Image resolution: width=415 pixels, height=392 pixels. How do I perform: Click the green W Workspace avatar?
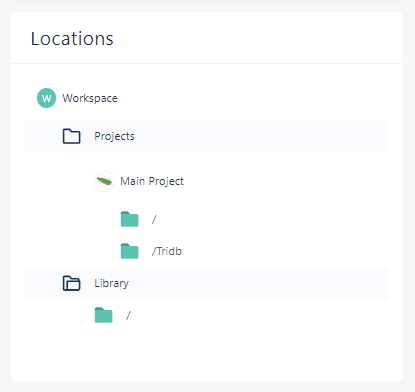click(46, 98)
